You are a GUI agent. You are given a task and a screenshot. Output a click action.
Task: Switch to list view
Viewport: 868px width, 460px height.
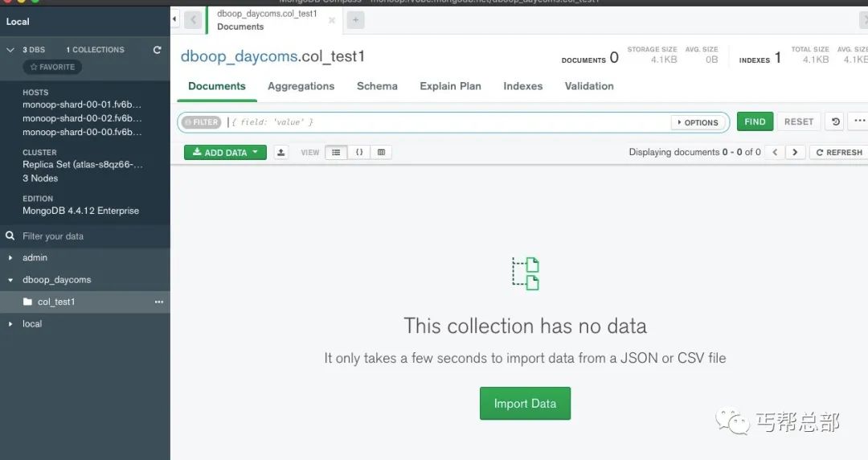coord(336,153)
